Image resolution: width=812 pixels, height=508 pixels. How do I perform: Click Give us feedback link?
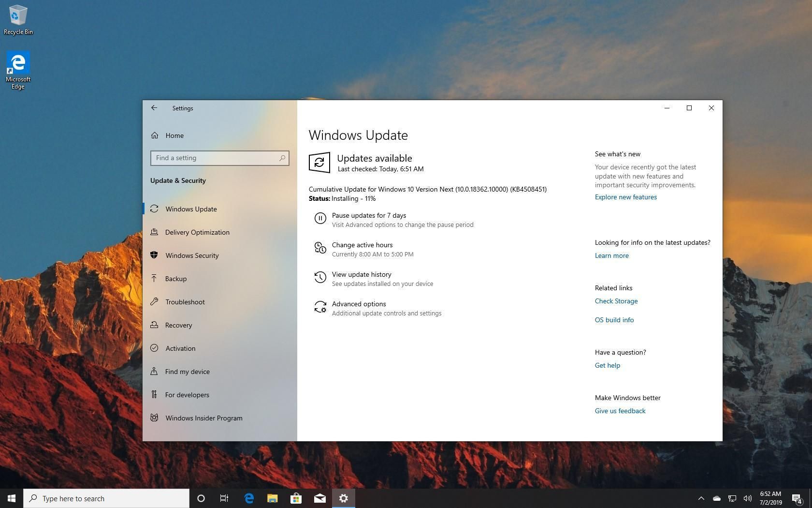click(620, 411)
